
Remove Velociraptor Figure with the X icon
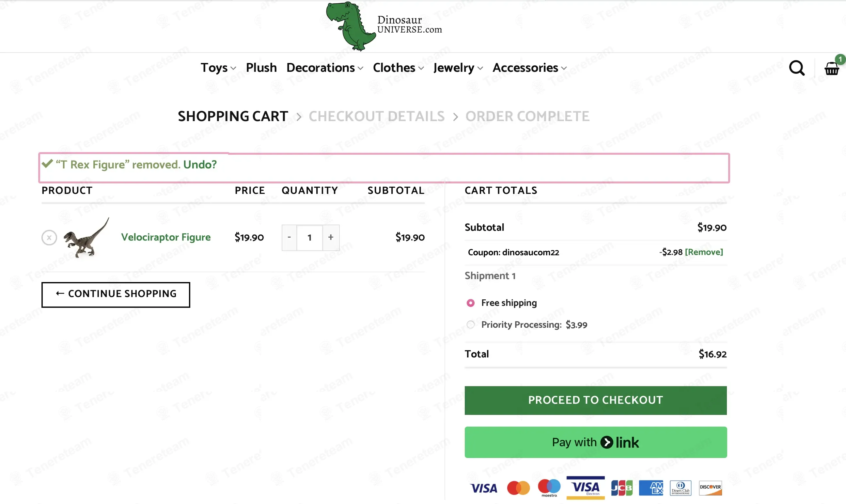point(49,237)
